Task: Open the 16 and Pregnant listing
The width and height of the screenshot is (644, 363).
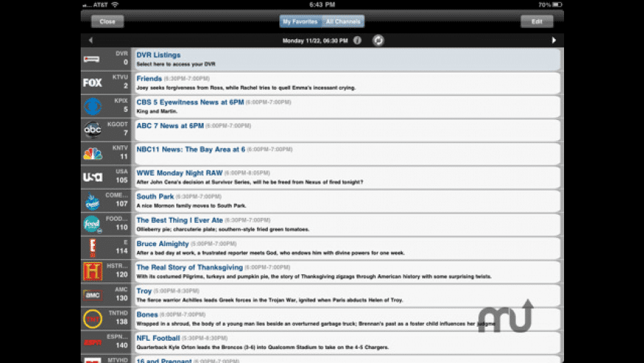Action: pos(348,360)
